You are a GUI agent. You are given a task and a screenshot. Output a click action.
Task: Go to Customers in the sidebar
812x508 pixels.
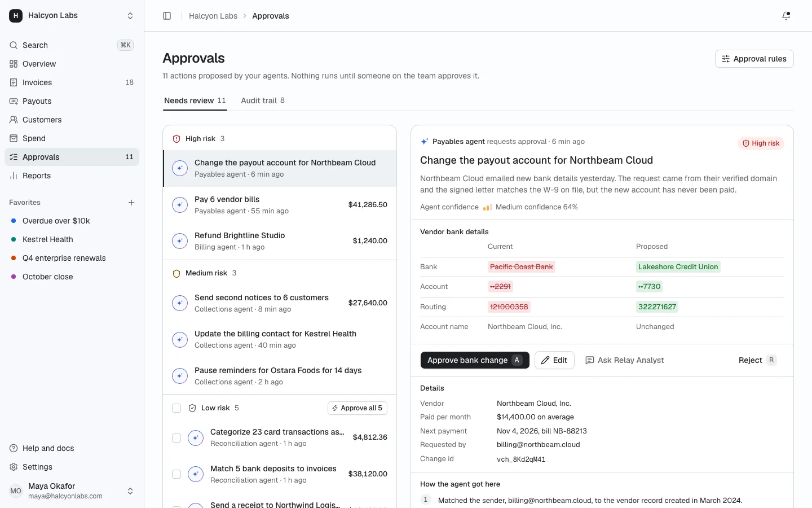72,120
